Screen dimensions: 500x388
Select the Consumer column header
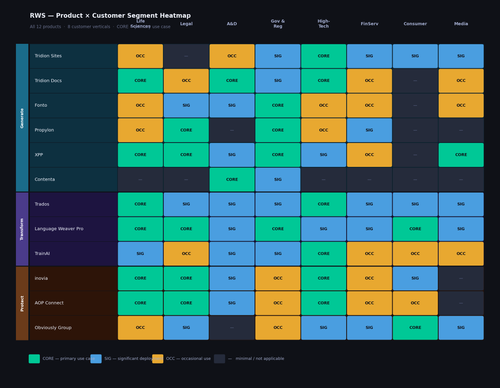point(415,24)
